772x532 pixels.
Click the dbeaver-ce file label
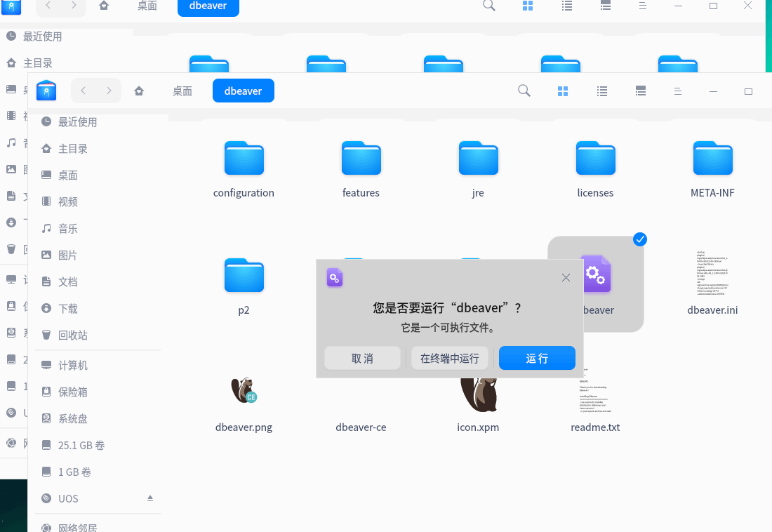361,427
